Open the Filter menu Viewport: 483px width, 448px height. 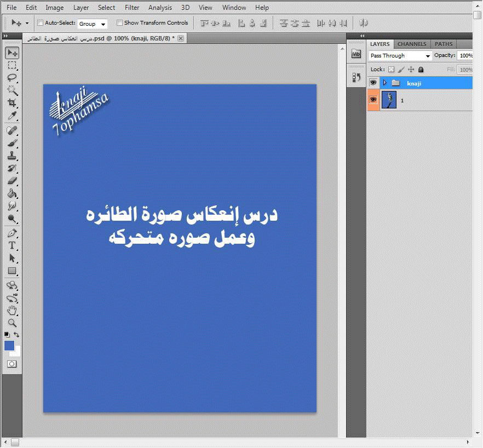tap(132, 8)
